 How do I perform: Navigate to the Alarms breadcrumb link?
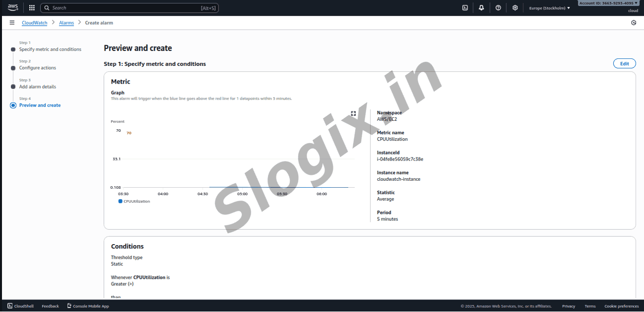[x=66, y=23]
